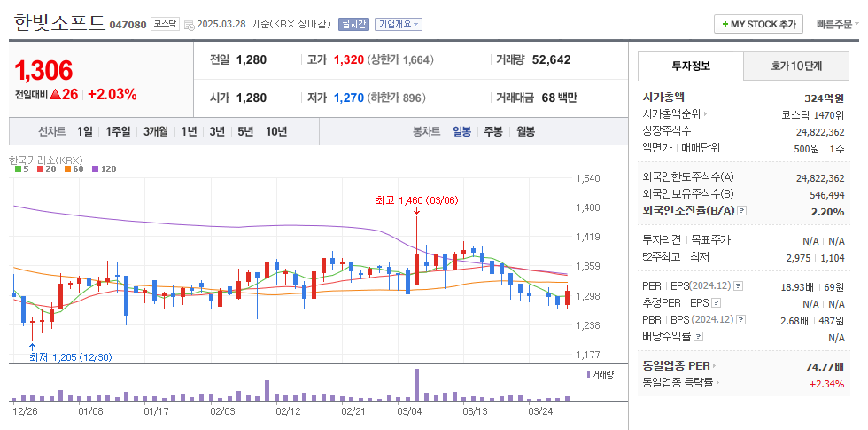
Task: Click the +2.34% sector change value
Action: [827, 383]
